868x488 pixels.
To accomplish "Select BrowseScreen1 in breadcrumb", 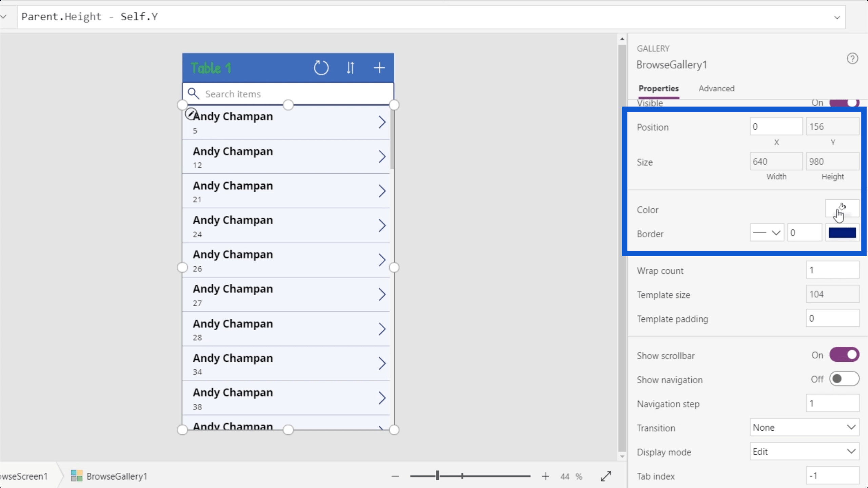I will pos(24,476).
